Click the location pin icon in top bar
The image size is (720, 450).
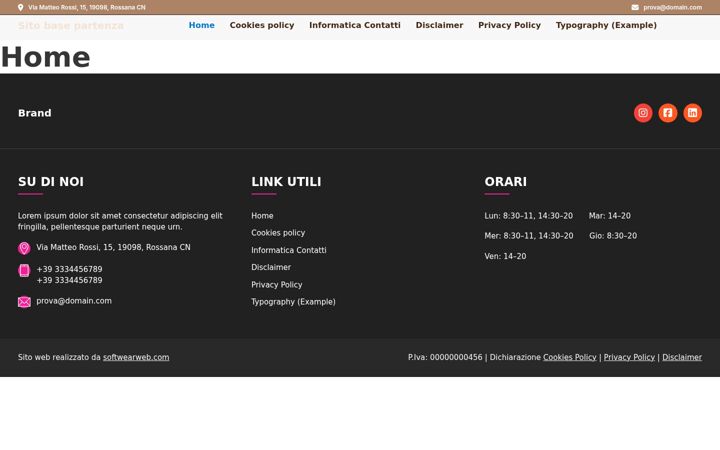[21, 7]
